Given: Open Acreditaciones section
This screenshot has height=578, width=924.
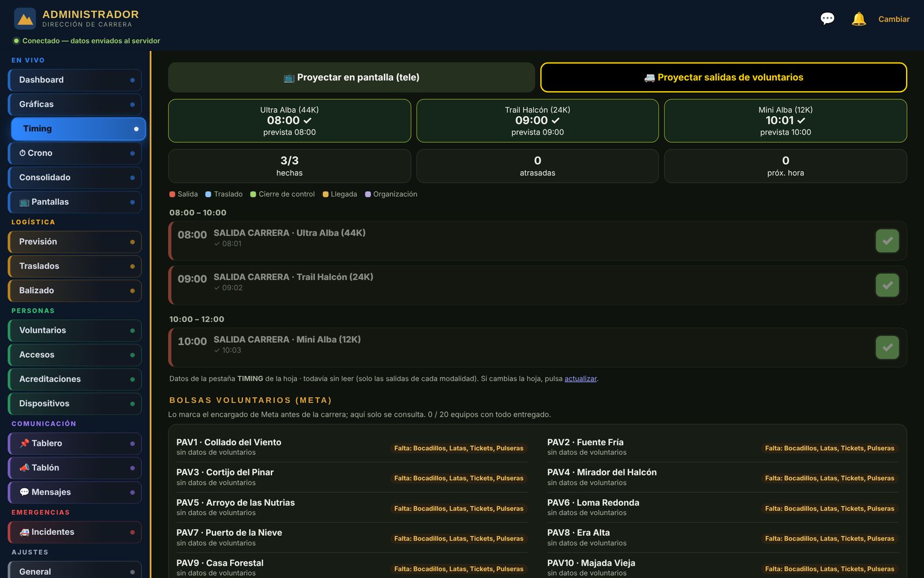Looking at the screenshot, I should point(74,379).
